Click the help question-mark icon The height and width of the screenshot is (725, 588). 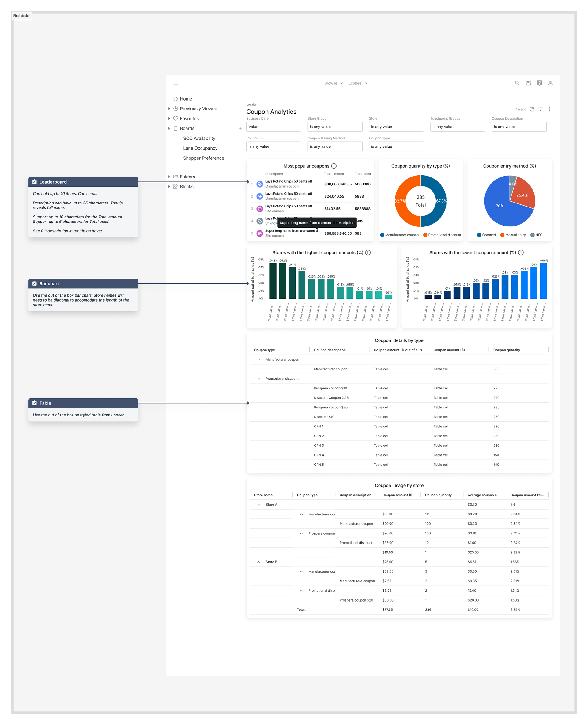539,83
